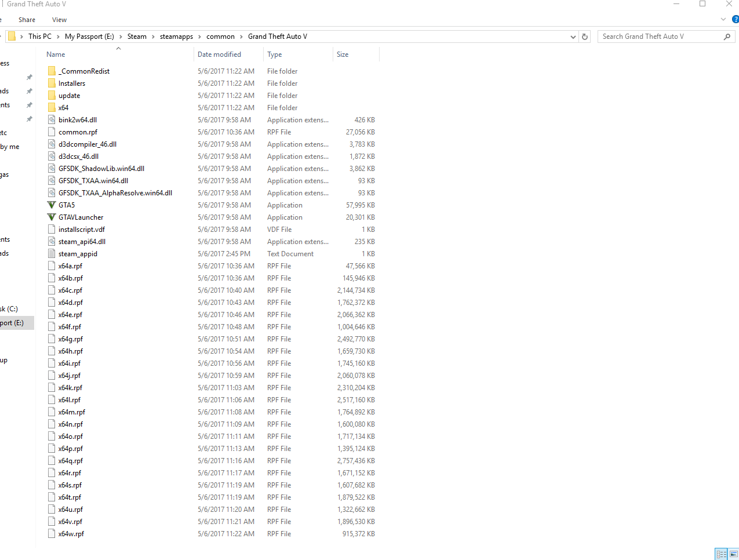Click the GTA5 application icon
Image resolution: width=739 pixels, height=560 pixels.
[x=52, y=205]
